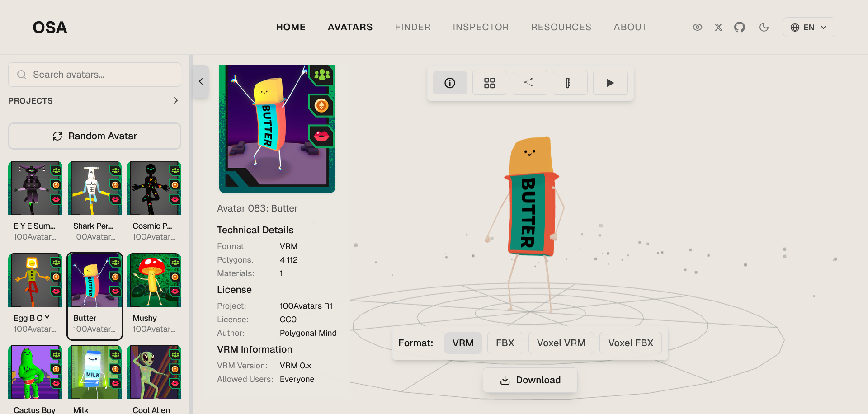Open the GitHub repository icon
Viewport: 868px width, 414px height.
[740, 27]
